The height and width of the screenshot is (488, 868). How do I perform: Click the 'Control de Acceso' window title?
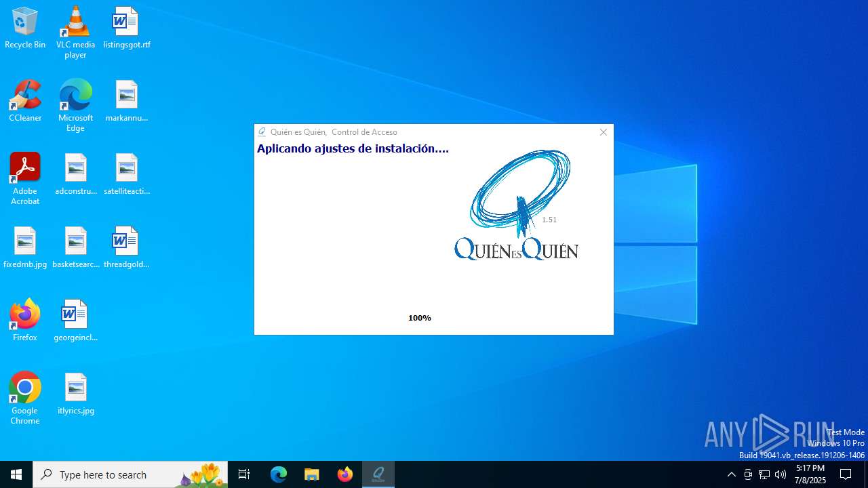click(x=364, y=132)
